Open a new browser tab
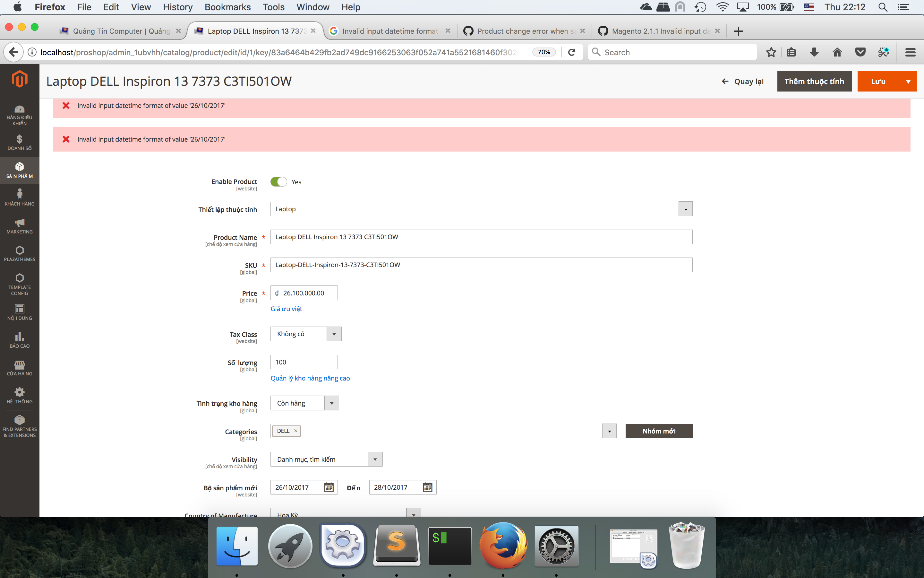The height and width of the screenshot is (578, 924). pyautogui.click(x=739, y=31)
